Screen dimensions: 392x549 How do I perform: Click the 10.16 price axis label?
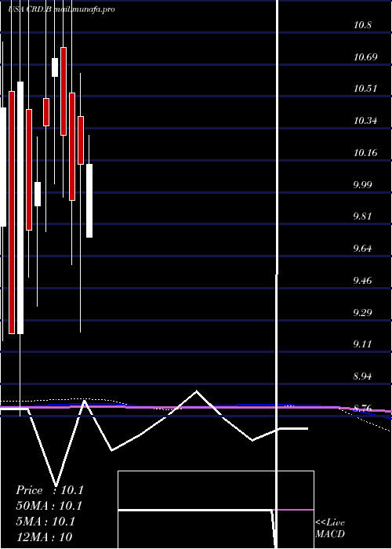pyautogui.click(x=365, y=153)
